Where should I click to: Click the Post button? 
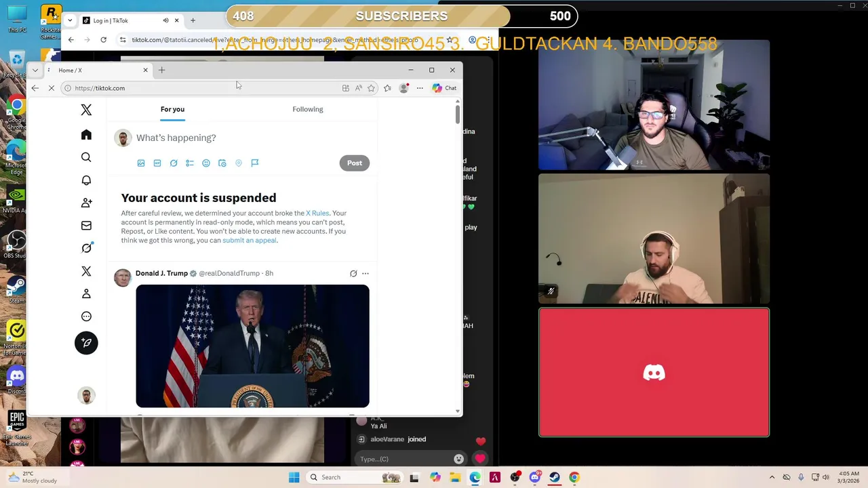click(x=355, y=163)
